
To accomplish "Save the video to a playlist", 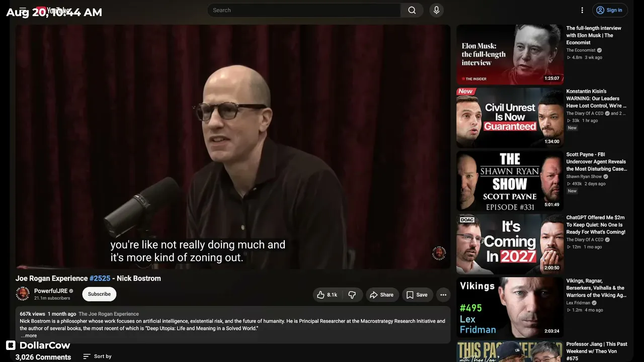I will coord(417,295).
